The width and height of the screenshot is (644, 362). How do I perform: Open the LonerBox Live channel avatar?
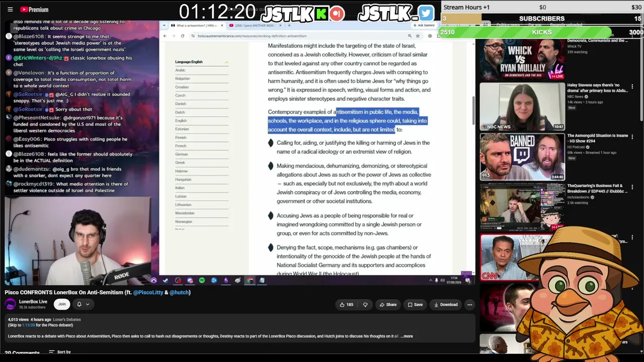pos(10,304)
